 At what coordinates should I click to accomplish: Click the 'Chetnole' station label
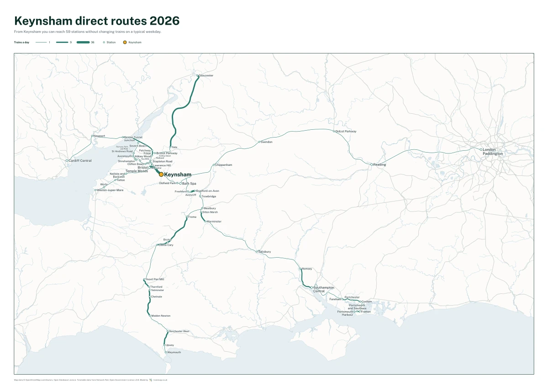pos(156,297)
